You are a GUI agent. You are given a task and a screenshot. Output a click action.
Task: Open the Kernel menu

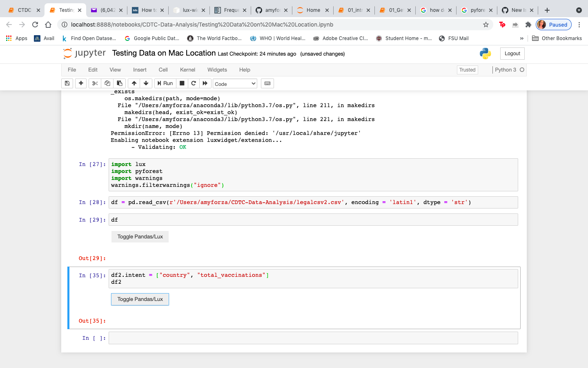tap(187, 70)
